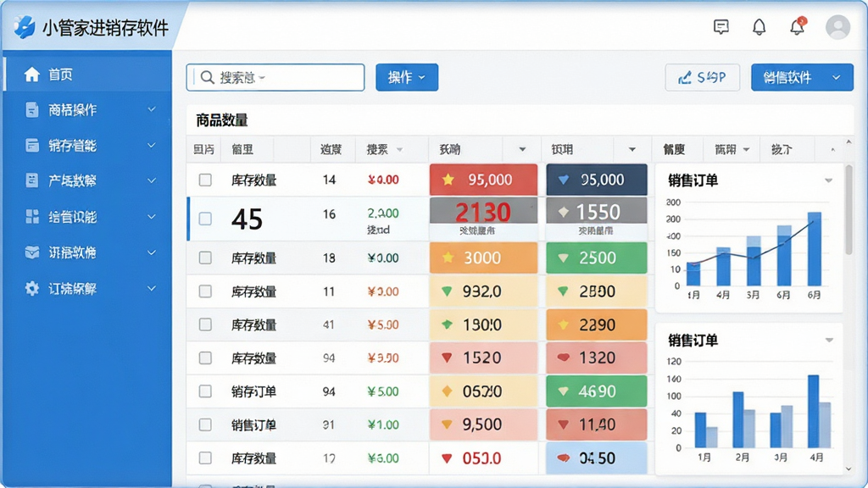868x488 pixels.
Task: Click the grid icon of fifth sidebar item
Action: pyautogui.click(x=32, y=216)
